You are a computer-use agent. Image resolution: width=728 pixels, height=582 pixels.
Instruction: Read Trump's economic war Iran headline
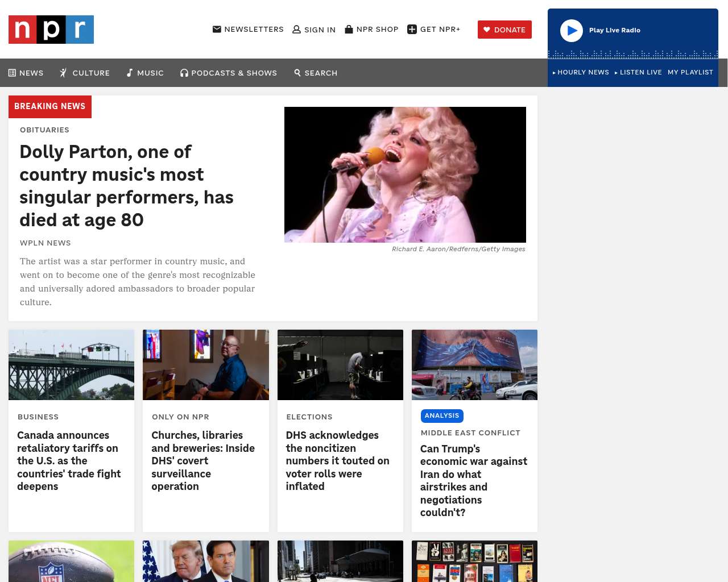474,481
